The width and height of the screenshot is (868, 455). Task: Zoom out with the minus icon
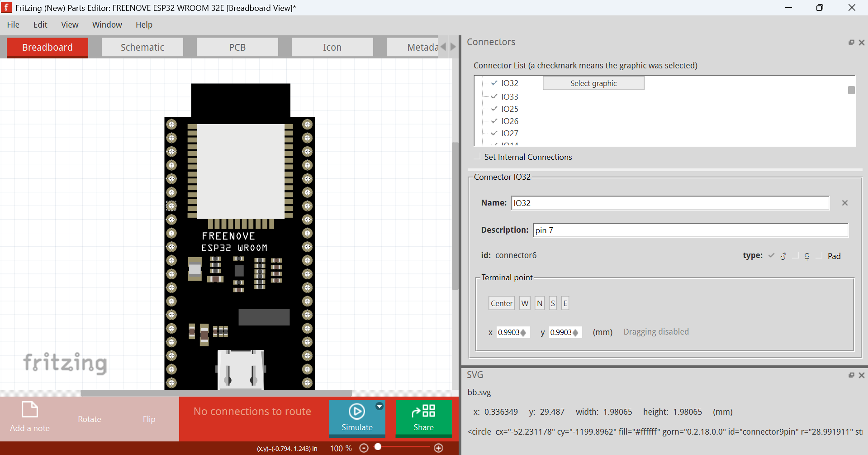(364, 448)
